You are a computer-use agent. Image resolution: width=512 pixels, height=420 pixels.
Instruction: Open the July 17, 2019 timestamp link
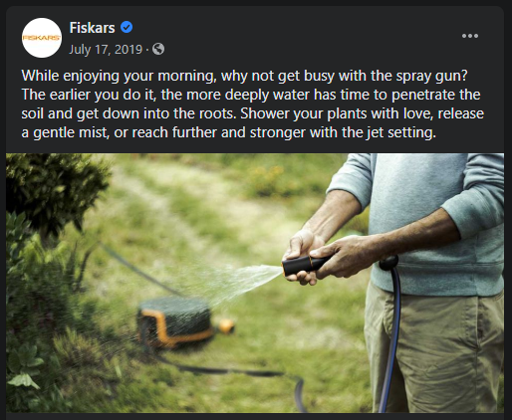(106, 50)
